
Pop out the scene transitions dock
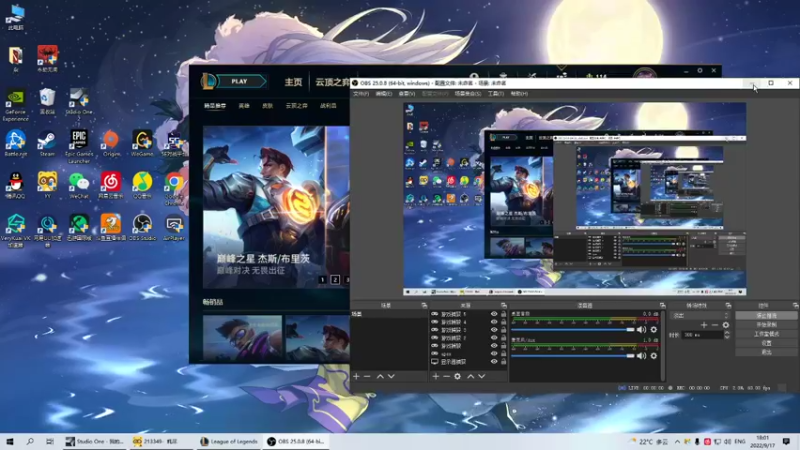coord(728,305)
